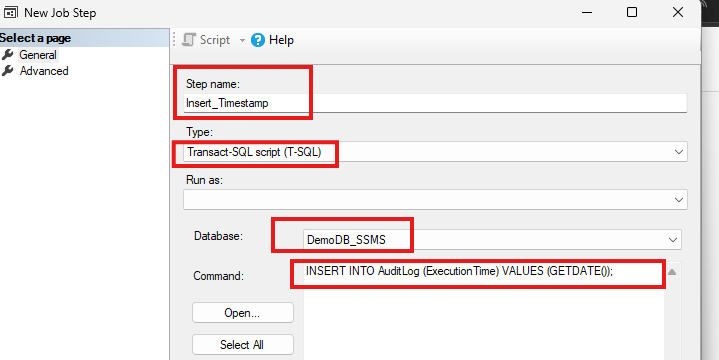
Task: Click in the Command text area
Action: 484,312
